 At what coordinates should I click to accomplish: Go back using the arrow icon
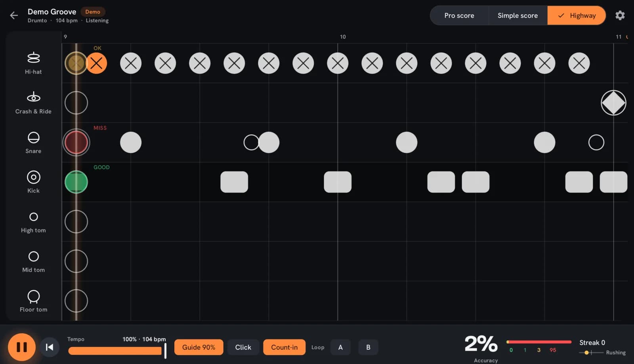tap(14, 15)
